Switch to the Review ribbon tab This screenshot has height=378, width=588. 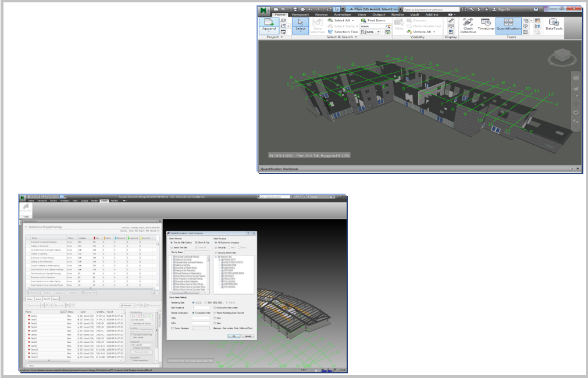(321, 15)
